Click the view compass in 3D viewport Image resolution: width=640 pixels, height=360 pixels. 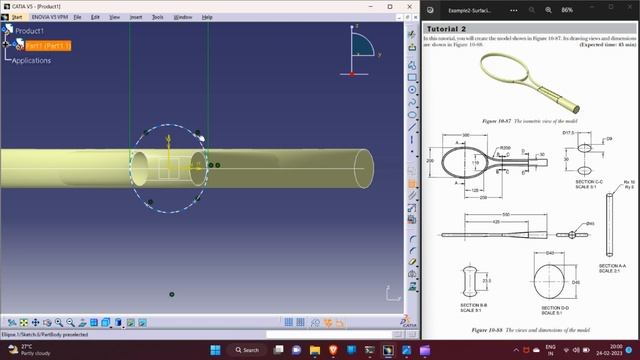click(360, 51)
